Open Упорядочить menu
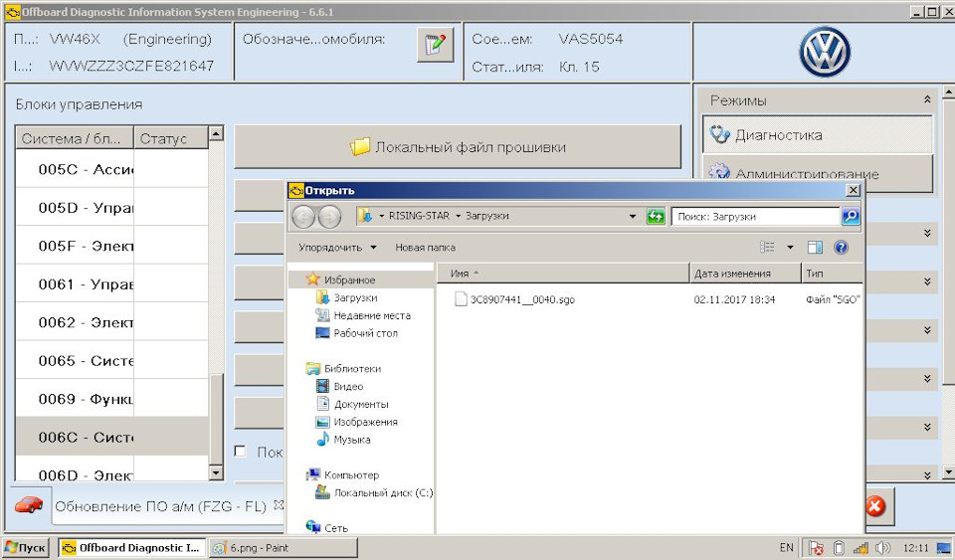Viewport: 955px width, 560px height. (x=337, y=247)
